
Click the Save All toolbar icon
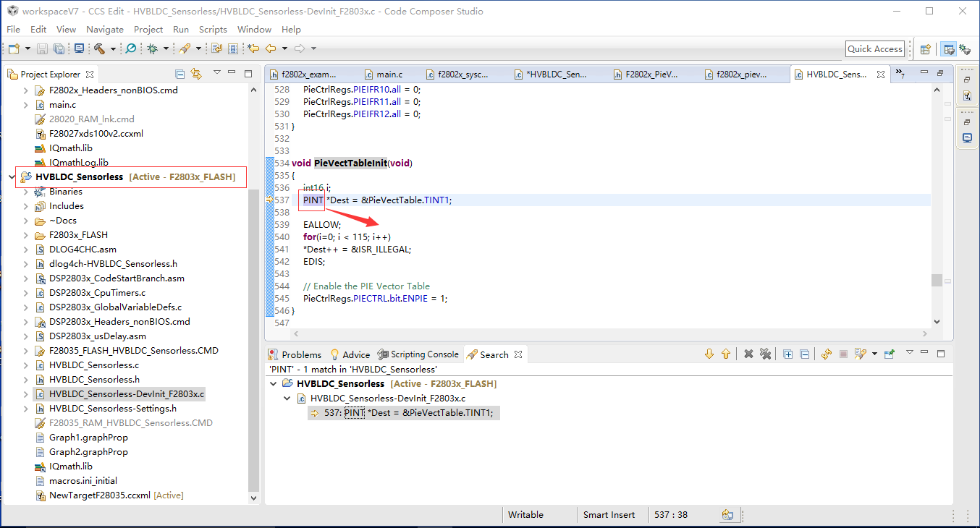pos(58,48)
